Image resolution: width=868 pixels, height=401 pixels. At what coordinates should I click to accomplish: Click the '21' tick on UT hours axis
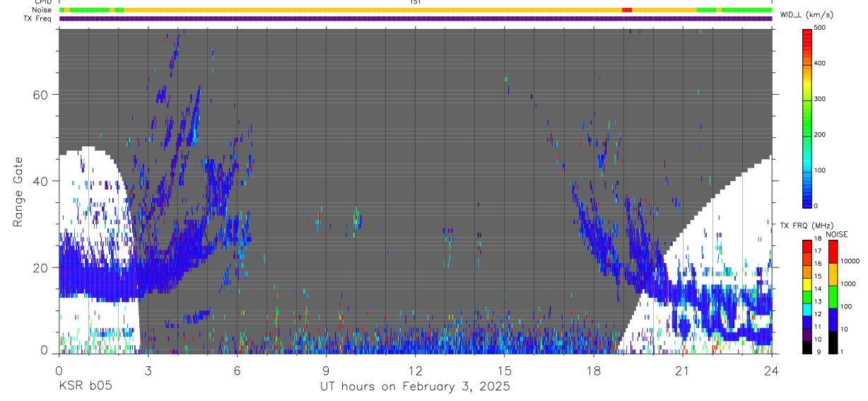coord(683,370)
